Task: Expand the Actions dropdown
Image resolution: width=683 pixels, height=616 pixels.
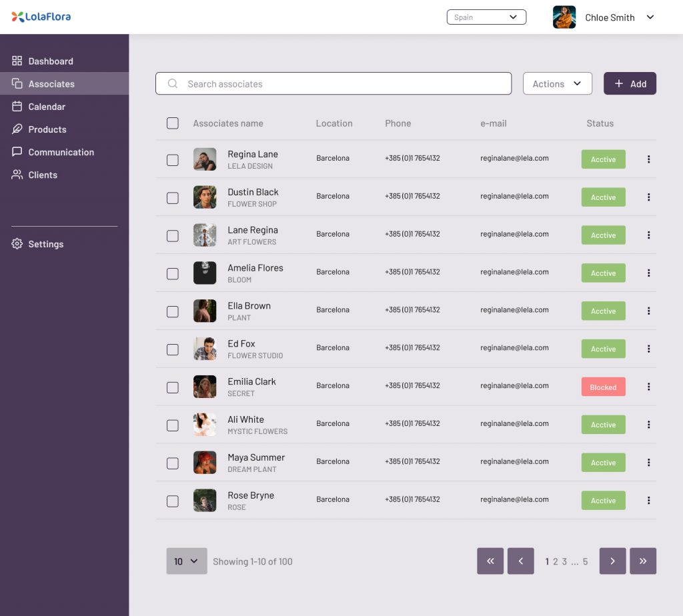Action: tap(557, 84)
